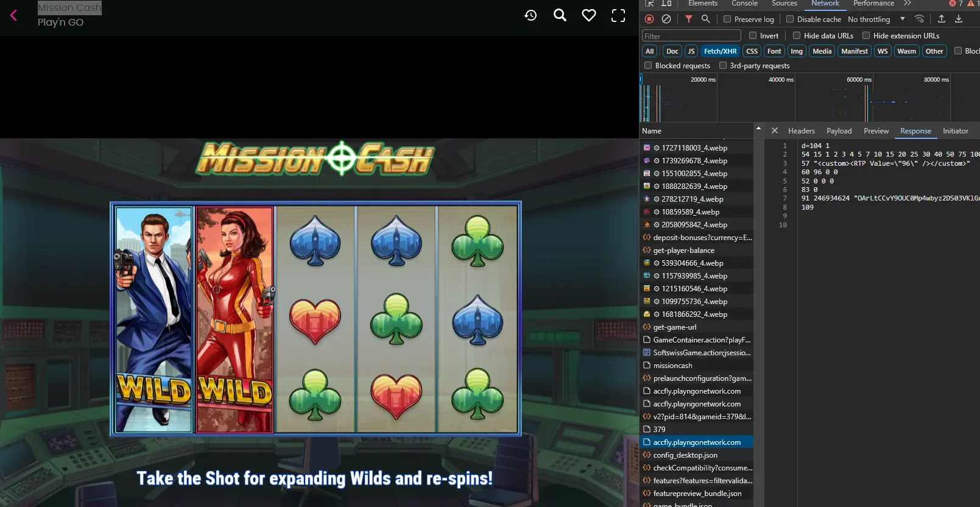
Task: Click the blue suit Wild reel
Action: (154, 319)
